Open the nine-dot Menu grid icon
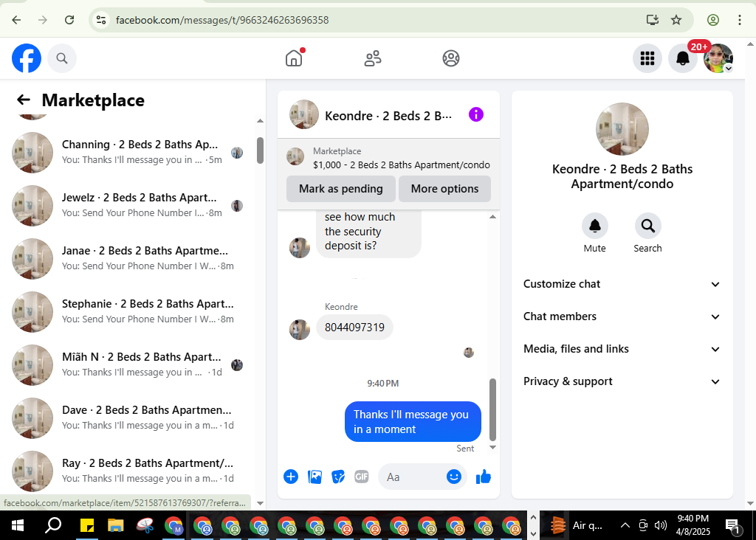This screenshot has height=540, width=756. click(x=647, y=58)
